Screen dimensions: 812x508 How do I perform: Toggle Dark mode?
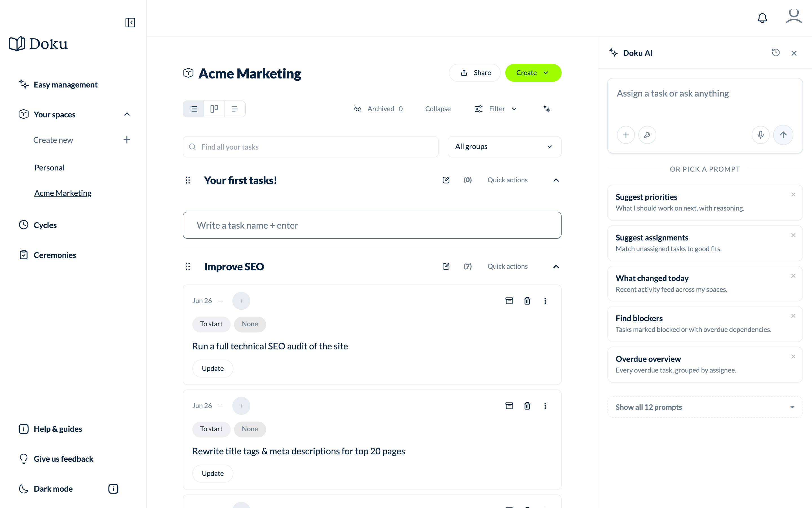tap(46, 489)
